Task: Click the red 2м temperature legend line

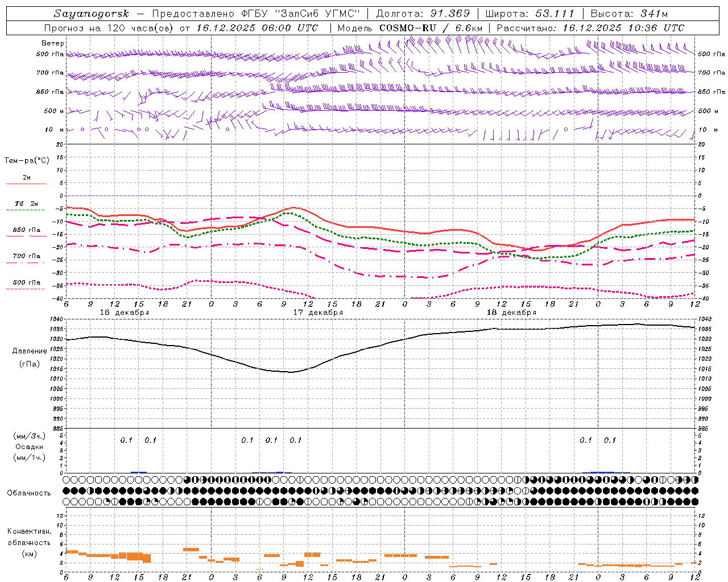Action: point(26,184)
